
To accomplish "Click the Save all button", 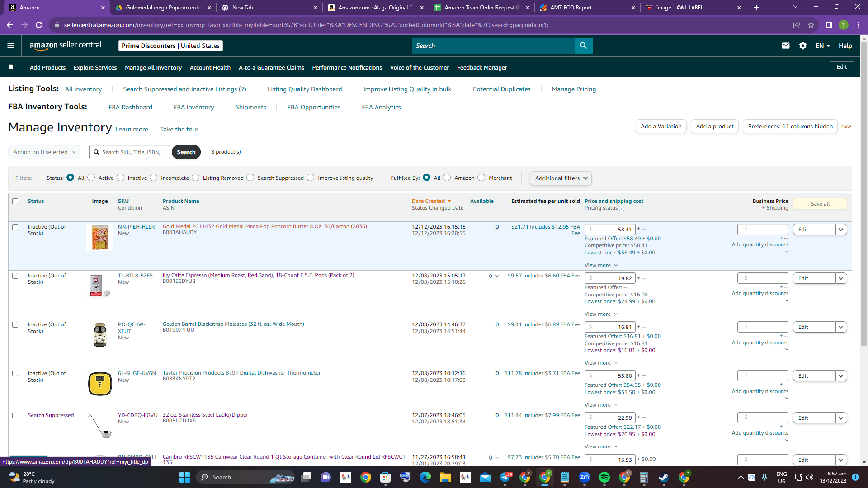I will [x=820, y=204].
